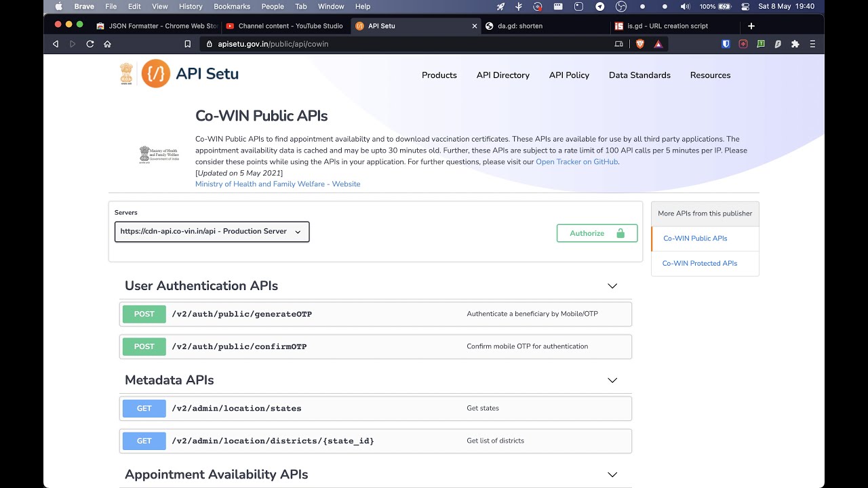Screen dimensions: 868x488
Task: Open a new browser tab
Action: click(x=751, y=26)
